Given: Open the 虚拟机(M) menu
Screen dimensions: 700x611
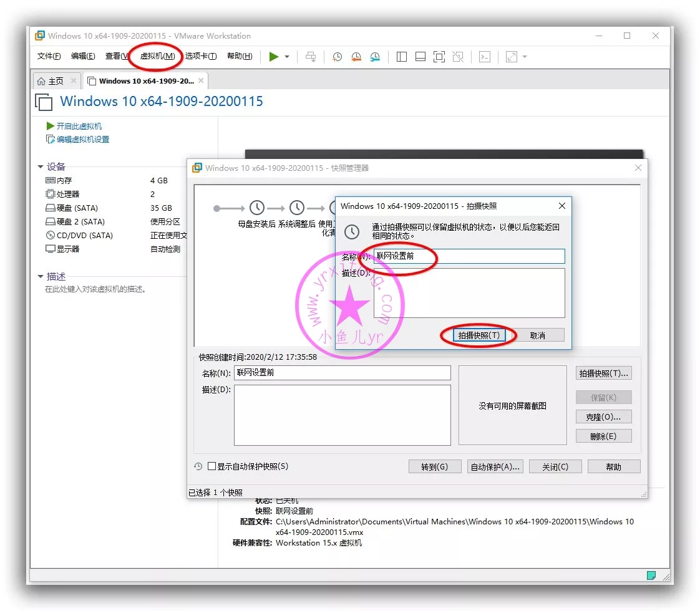Looking at the screenshot, I should [x=157, y=56].
